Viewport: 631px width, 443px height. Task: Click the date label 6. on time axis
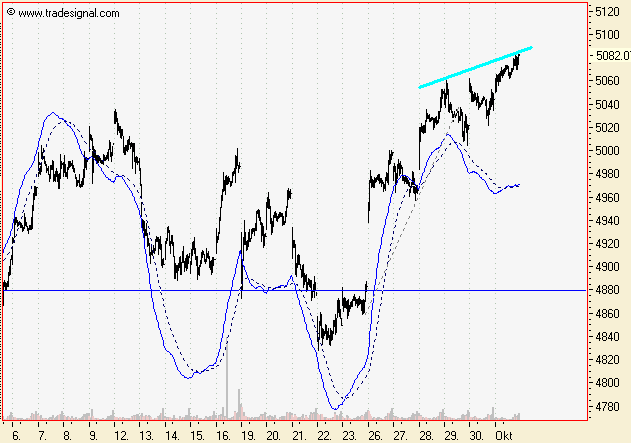pos(16,436)
